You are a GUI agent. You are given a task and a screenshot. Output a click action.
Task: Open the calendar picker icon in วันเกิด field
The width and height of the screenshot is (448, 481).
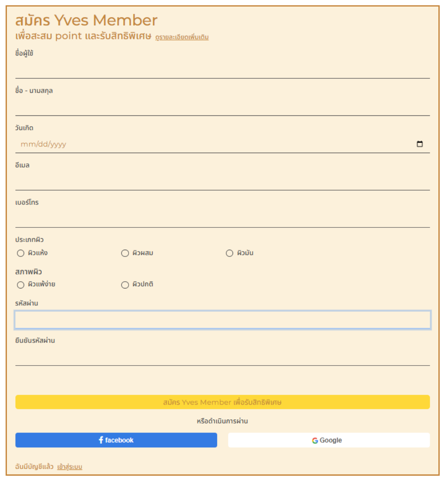point(420,144)
